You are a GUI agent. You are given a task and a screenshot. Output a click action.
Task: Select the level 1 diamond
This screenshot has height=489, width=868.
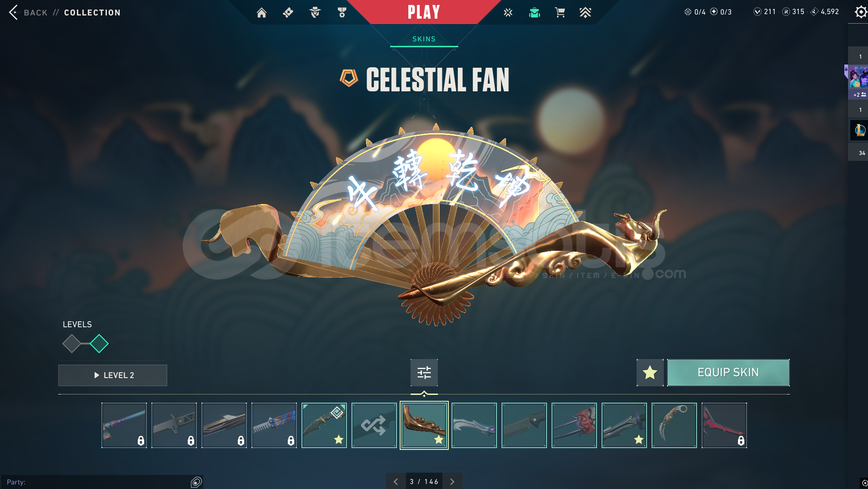click(72, 344)
